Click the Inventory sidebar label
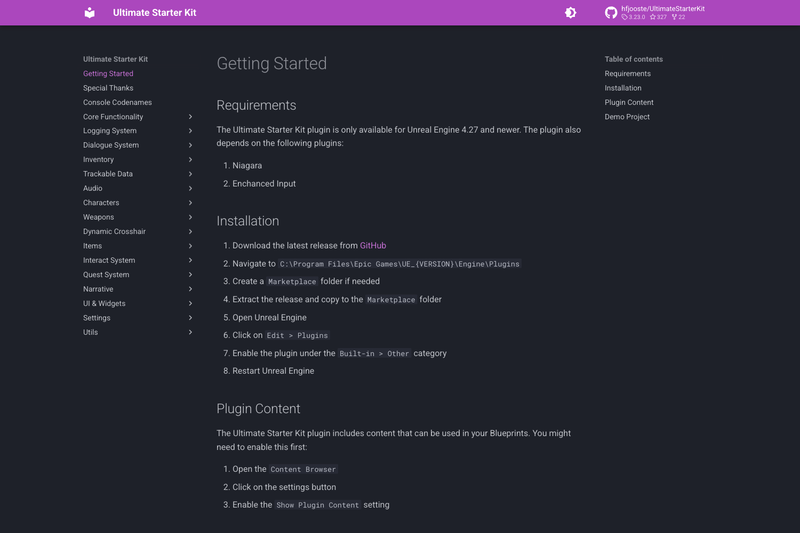This screenshot has width=800, height=533. coord(98,160)
